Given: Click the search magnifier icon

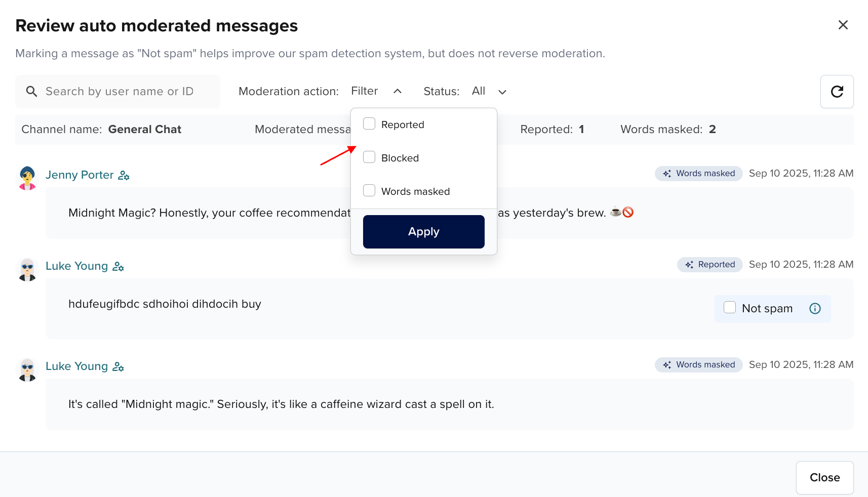Looking at the screenshot, I should pos(31,92).
